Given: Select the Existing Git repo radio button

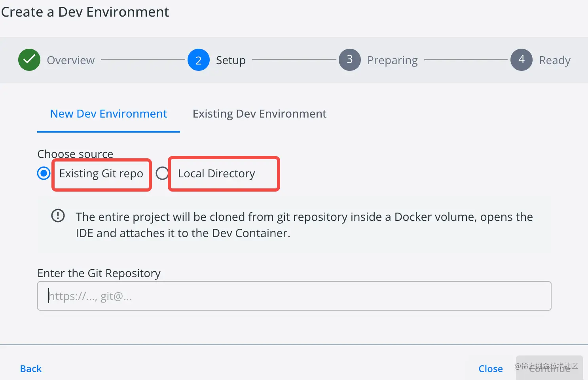Looking at the screenshot, I should [x=44, y=173].
